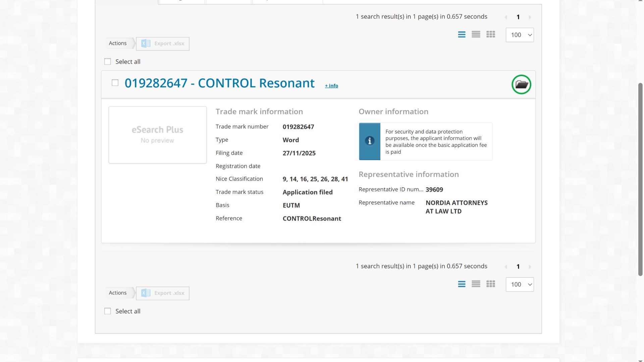
Task: Select bottom detailed list view icon
Action: 462,284
